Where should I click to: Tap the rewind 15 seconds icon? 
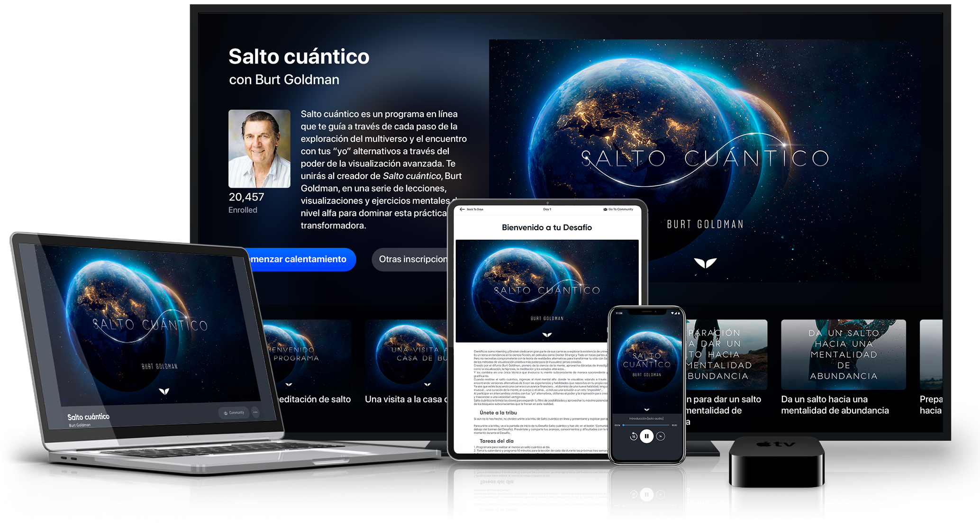(x=634, y=436)
